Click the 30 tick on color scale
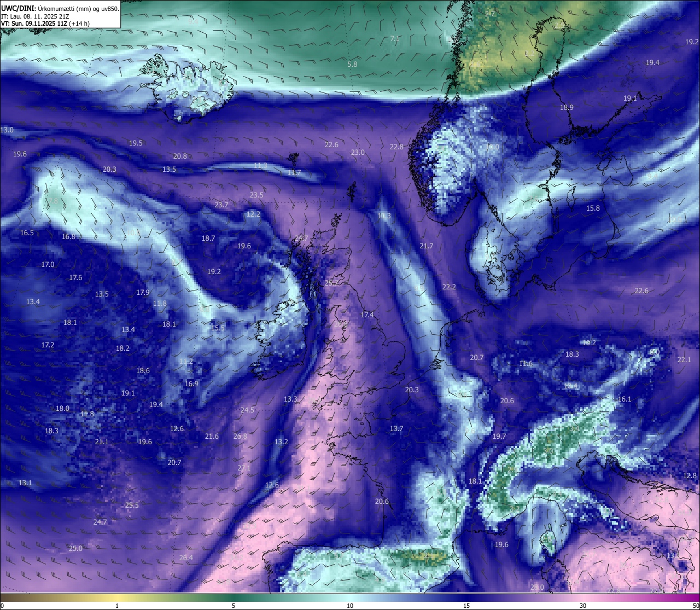Viewport: 700px width, 610px height. pyautogui.click(x=583, y=606)
